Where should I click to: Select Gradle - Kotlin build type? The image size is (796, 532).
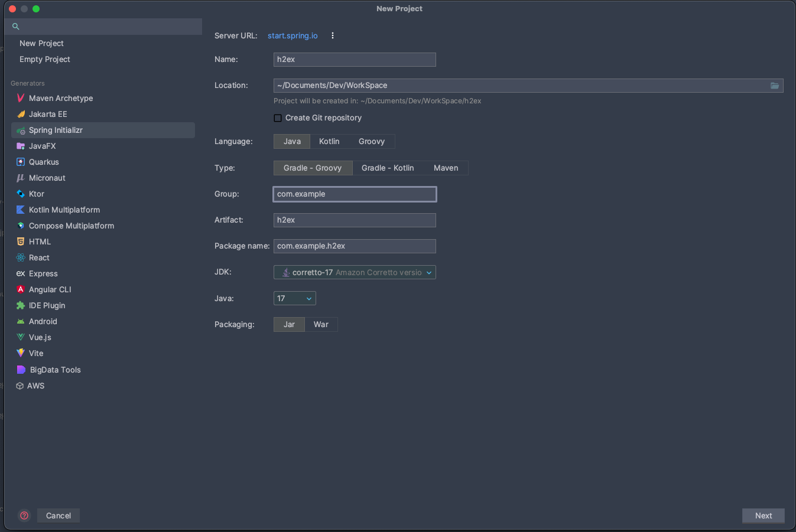(388, 168)
